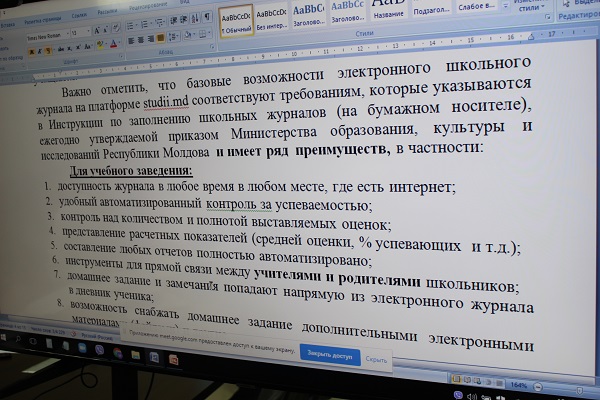The image size is (600, 400).
Task: Toggle superscript formatting
Action: 78,47
